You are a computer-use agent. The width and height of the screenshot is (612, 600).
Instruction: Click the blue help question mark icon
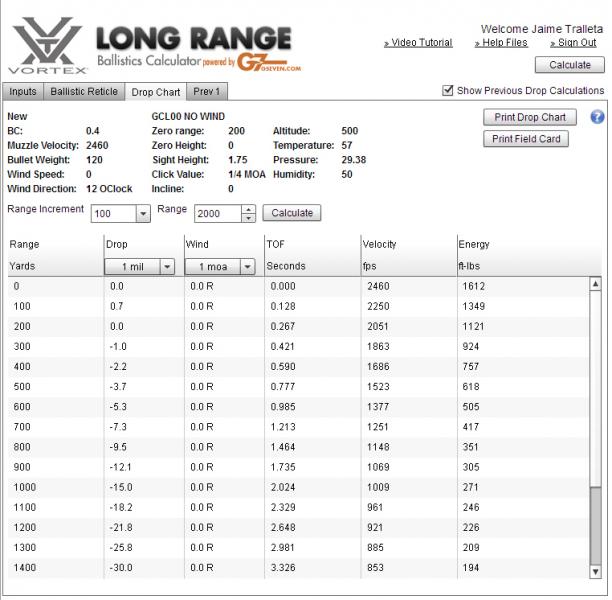597,117
